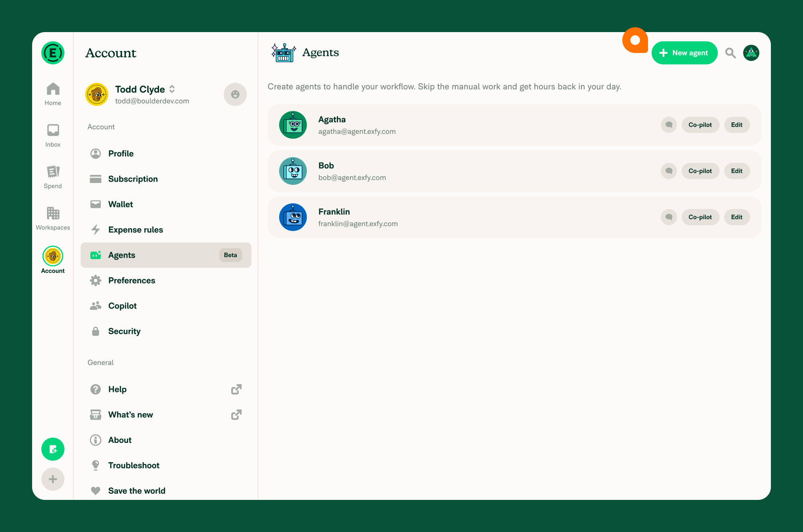
Task: Click the emoji status button beside Todd Clyde
Action: pyautogui.click(x=235, y=94)
